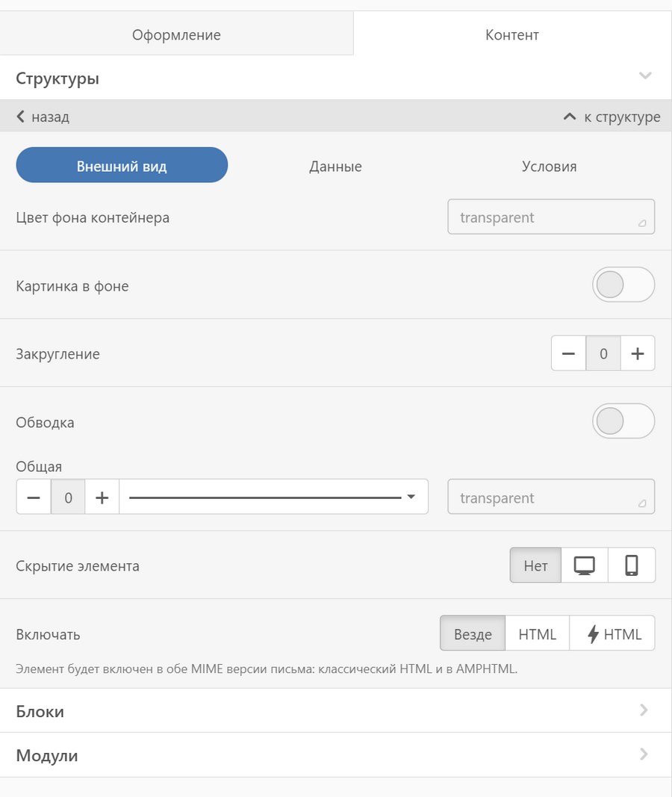Click the plus icon for Закругление
Viewport: 672px width, 797px height.
click(x=637, y=354)
